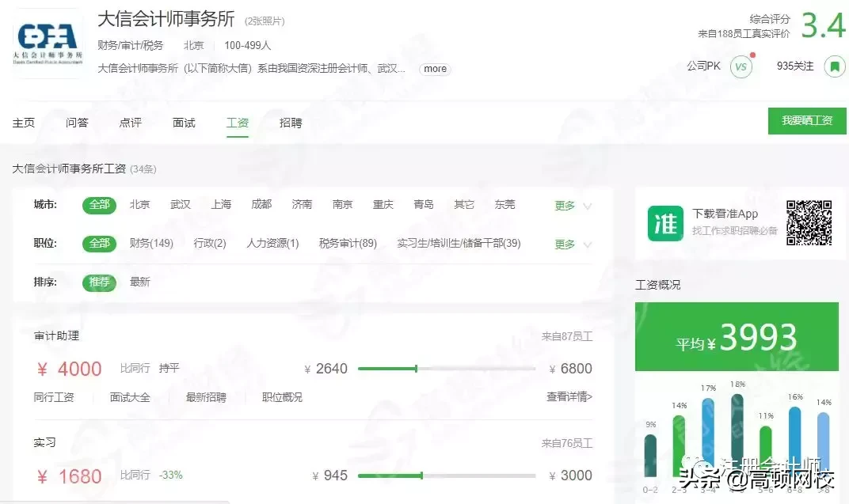Open the 招聘 tab
Image resolution: width=849 pixels, height=504 pixels.
coord(291,123)
